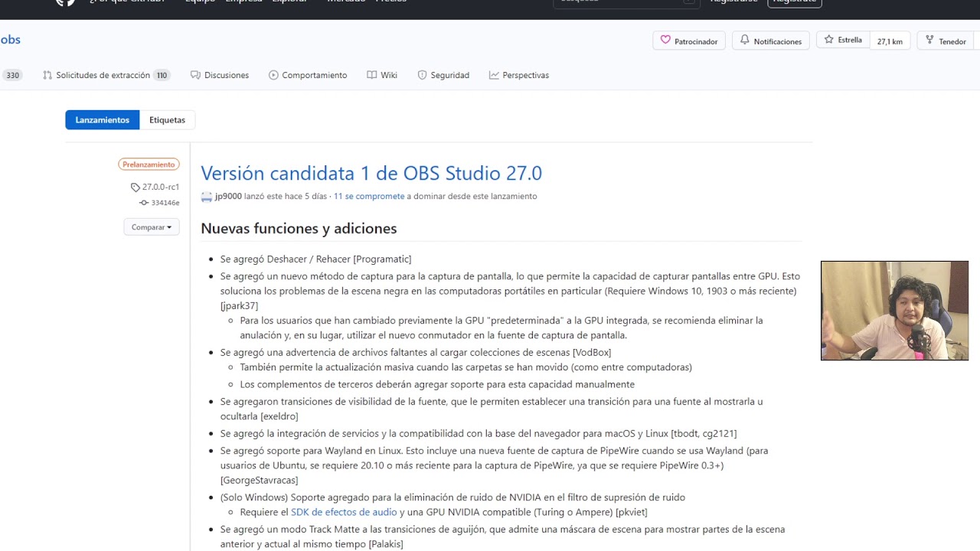
Task: Click the heart Patrocinador sponsor button
Action: [688, 41]
